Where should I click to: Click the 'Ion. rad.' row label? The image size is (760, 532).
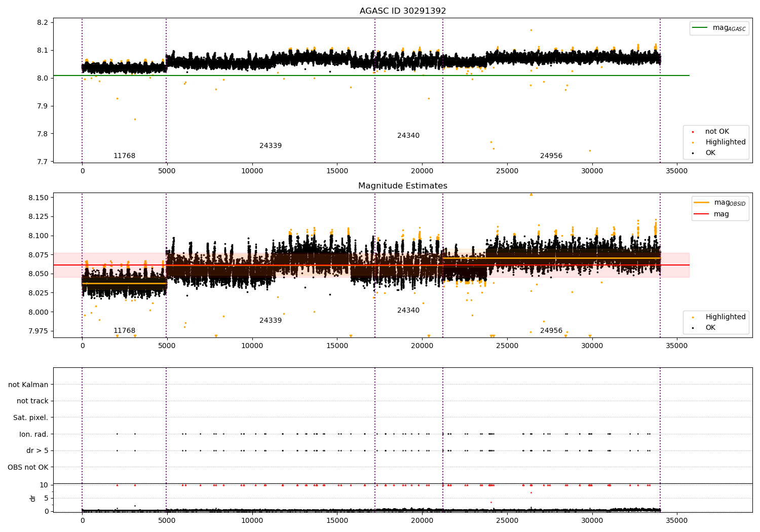point(33,434)
